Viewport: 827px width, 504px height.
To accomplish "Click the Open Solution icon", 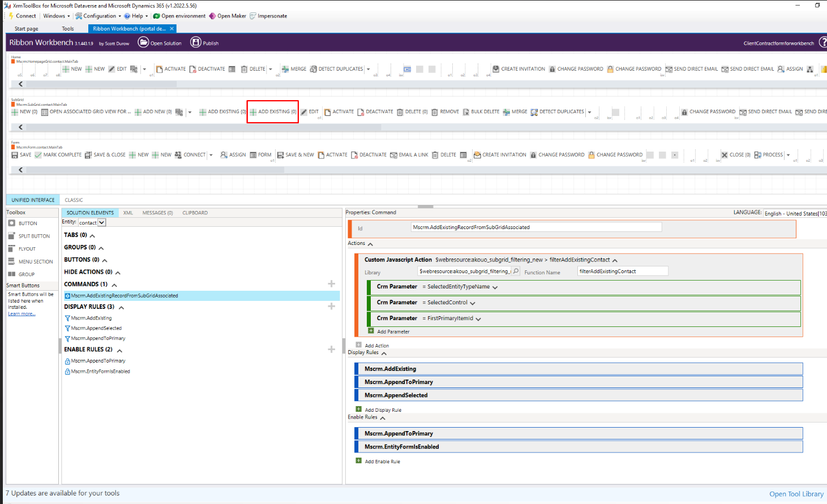I will (x=144, y=42).
